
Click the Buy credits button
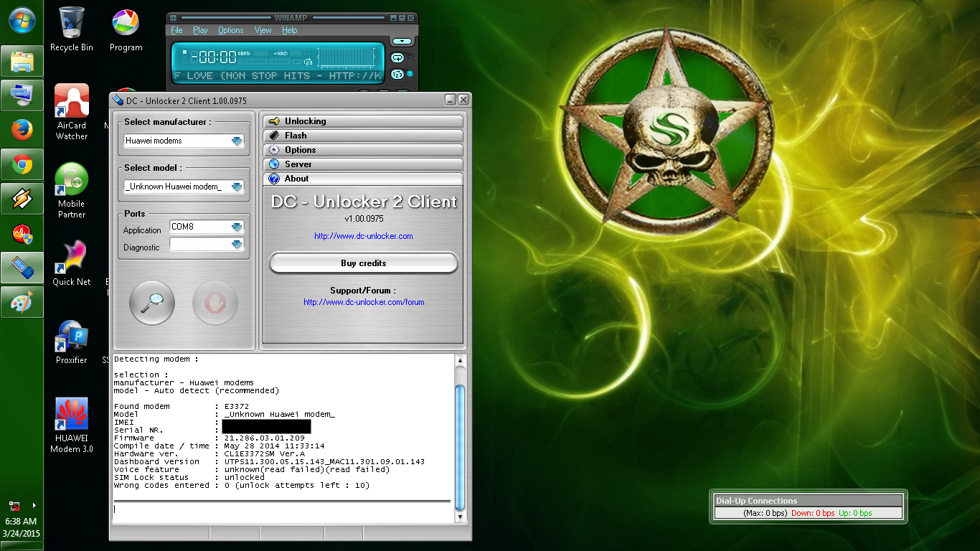click(363, 263)
